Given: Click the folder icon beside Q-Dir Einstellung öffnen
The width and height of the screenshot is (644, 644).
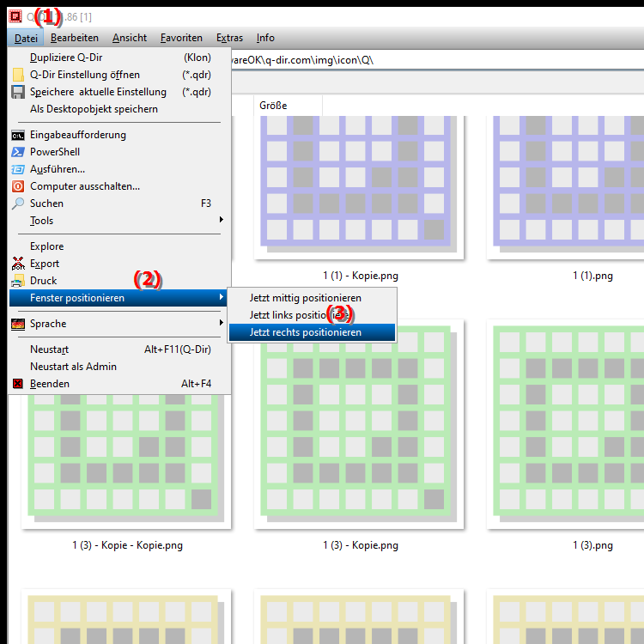Looking at the screenshot, I should tap(18, 75).
